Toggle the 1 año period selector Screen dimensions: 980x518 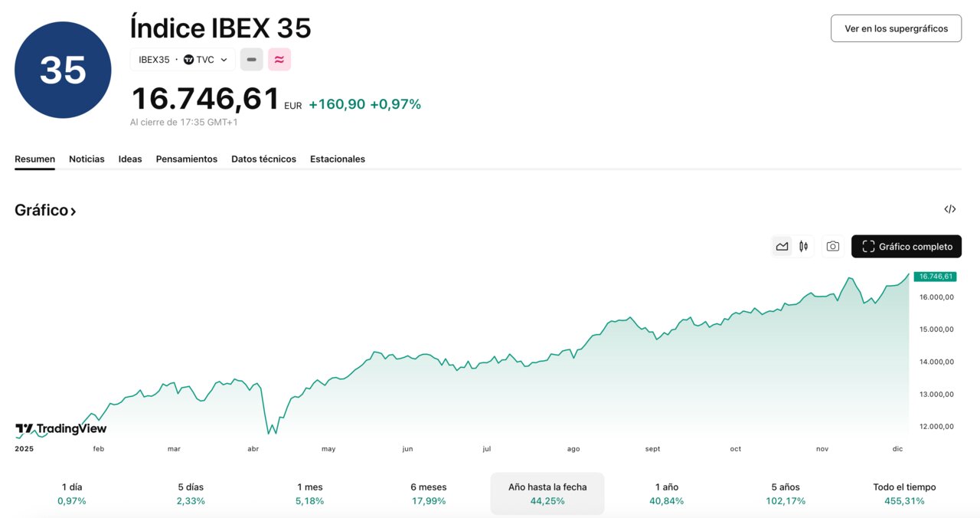coord(665,493)
